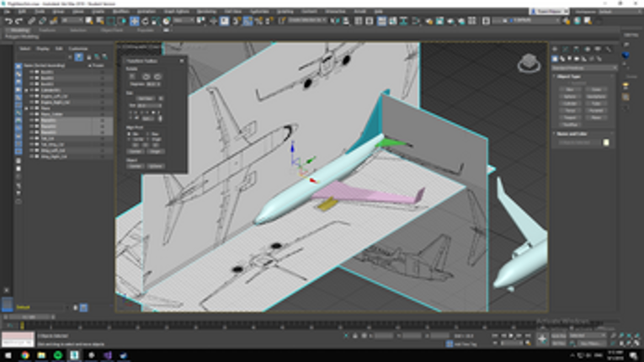The height and width of the screenshot is (362, 644).
Task: Click the time slider bar
Action: coord(29,317)
